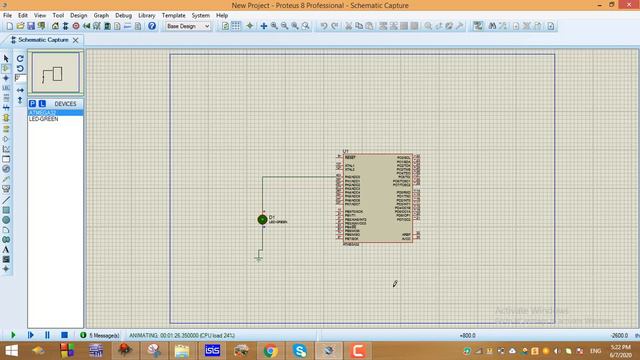Click the Rotate Anti-Clockwise icon
Viewport: 640px width, 360px height.
20,68
